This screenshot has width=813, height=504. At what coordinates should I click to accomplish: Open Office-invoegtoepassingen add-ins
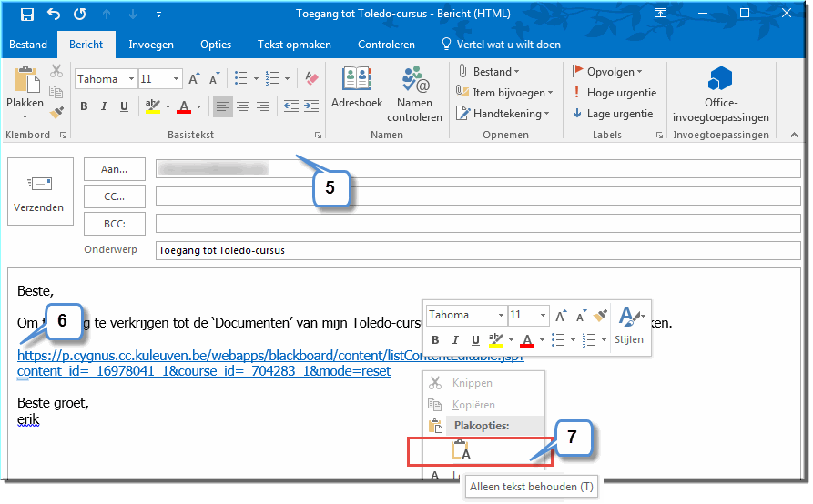point(721,95)
